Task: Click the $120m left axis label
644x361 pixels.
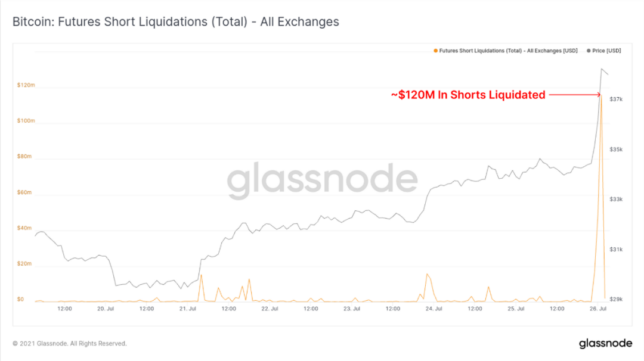Action: click(x=26, y=85)
